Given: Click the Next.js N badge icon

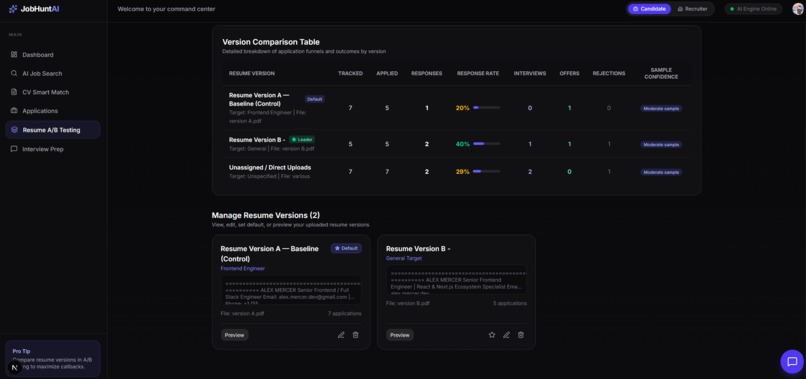Looking at the screenshot, I should 14,367.
